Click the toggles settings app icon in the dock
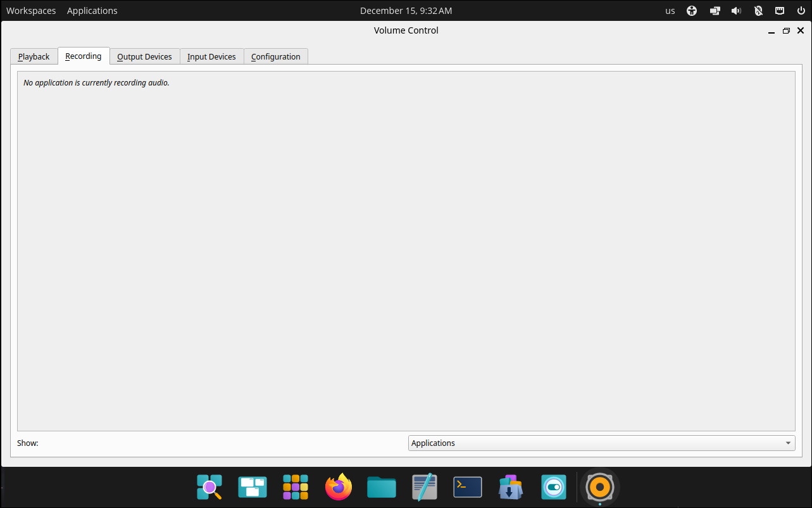 click(x=553, y=487)
